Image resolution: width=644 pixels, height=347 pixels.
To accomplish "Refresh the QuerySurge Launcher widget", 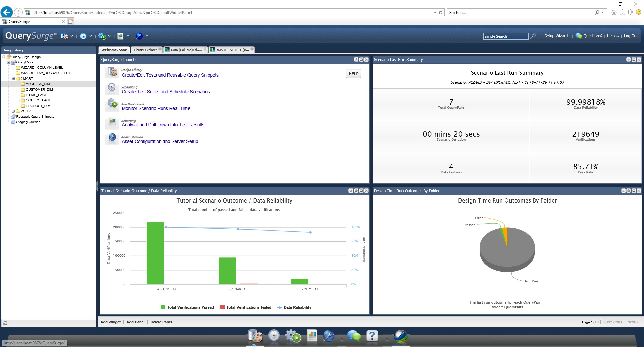I will point(356,60).
